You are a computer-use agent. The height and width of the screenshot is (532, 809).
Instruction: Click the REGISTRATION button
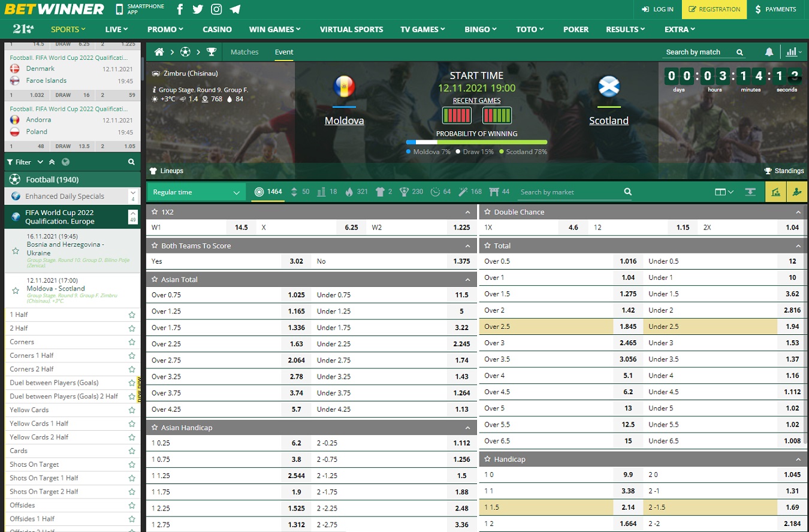tap(714, 10)
